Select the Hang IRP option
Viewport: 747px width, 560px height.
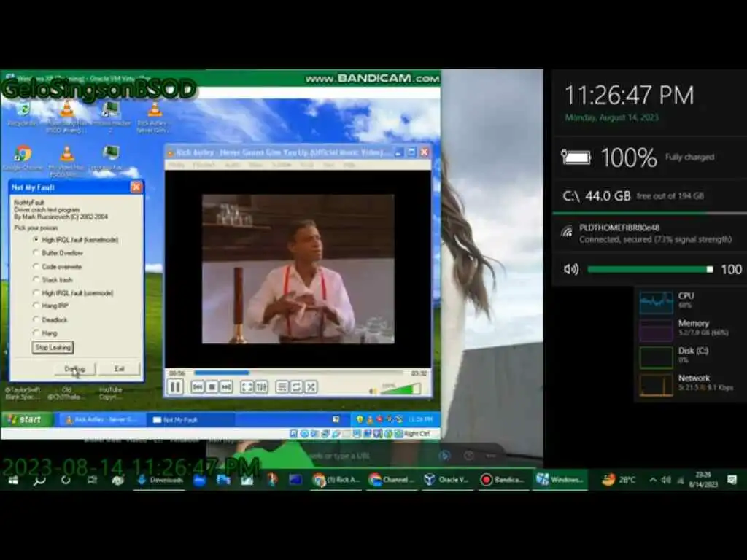(50, 306)
